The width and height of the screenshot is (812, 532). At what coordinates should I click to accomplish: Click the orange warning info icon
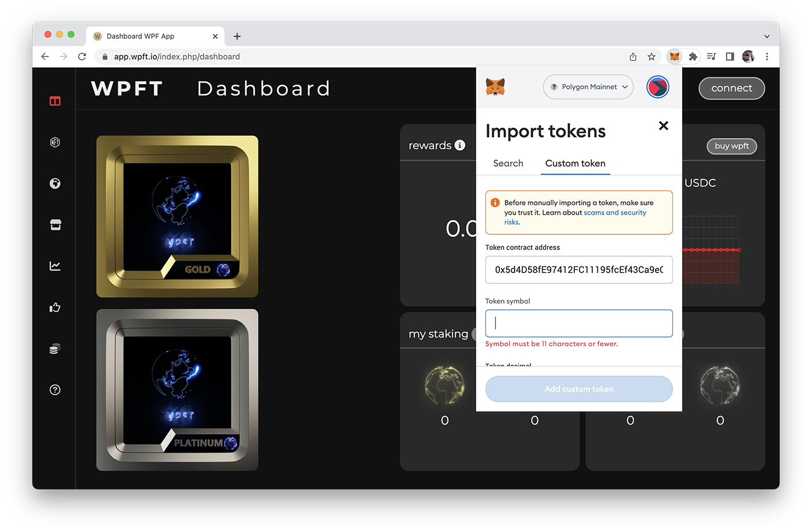pos(495,203)
